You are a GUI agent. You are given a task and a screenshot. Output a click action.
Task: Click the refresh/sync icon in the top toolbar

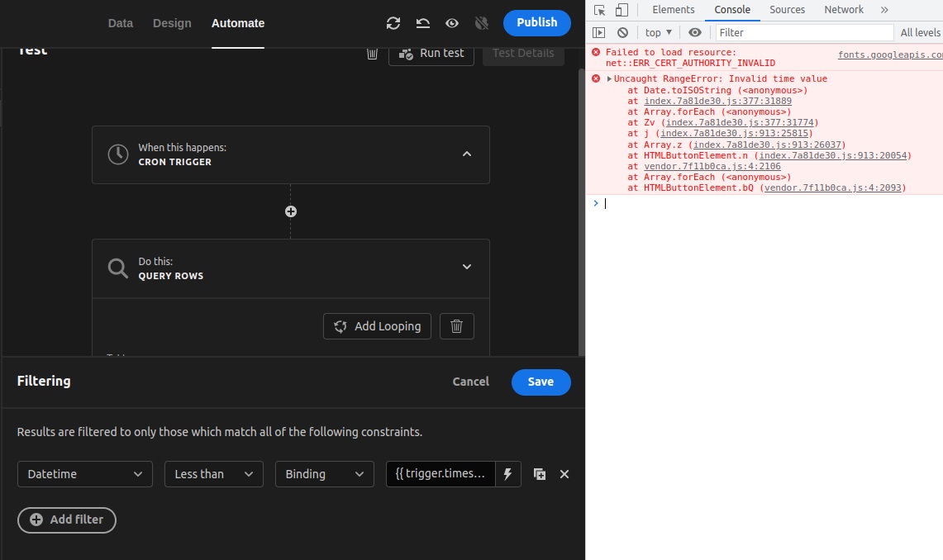[x=393, y=23]
